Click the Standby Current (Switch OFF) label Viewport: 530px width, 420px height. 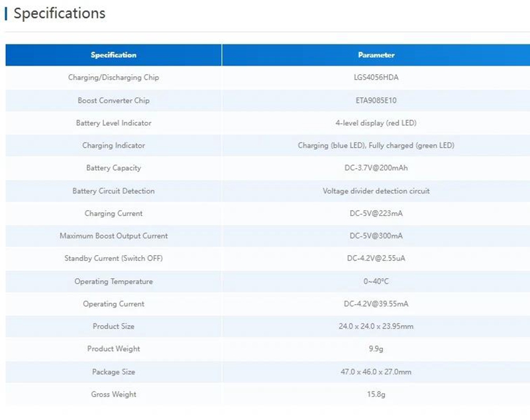coord(113,258)
